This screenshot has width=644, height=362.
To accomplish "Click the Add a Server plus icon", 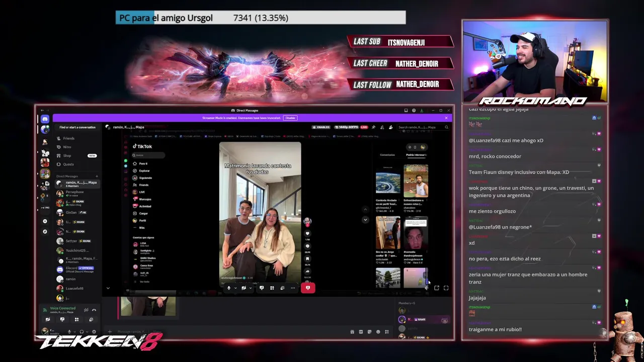I will coord(45,221).
